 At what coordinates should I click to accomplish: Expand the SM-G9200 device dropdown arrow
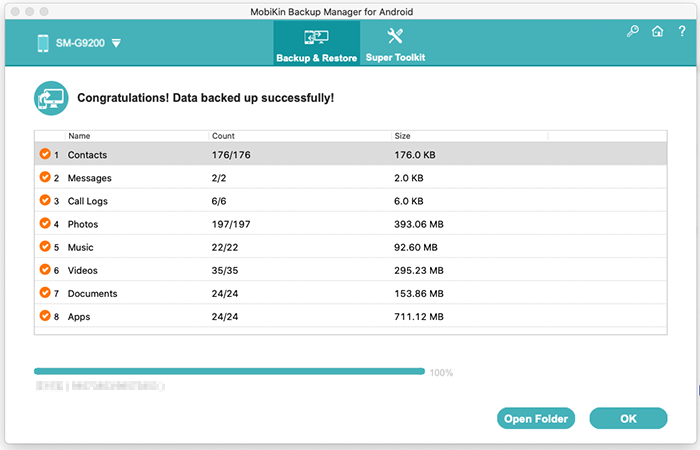point(116,43)
